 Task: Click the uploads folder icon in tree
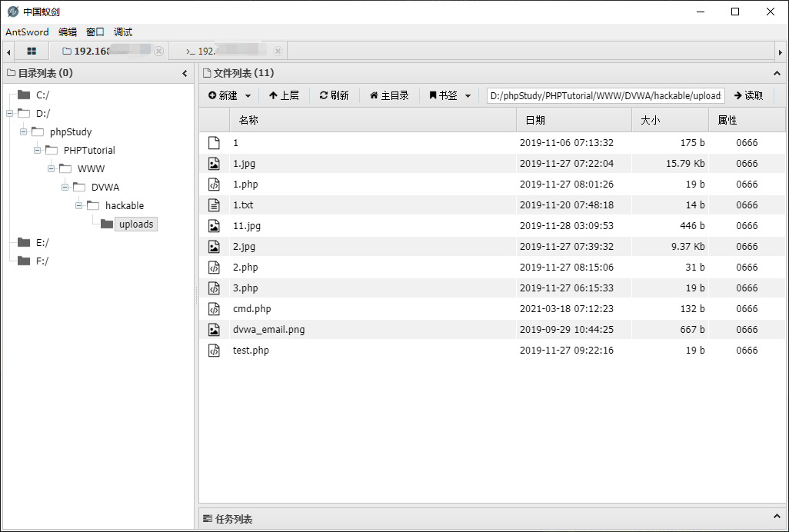point(107,224)
